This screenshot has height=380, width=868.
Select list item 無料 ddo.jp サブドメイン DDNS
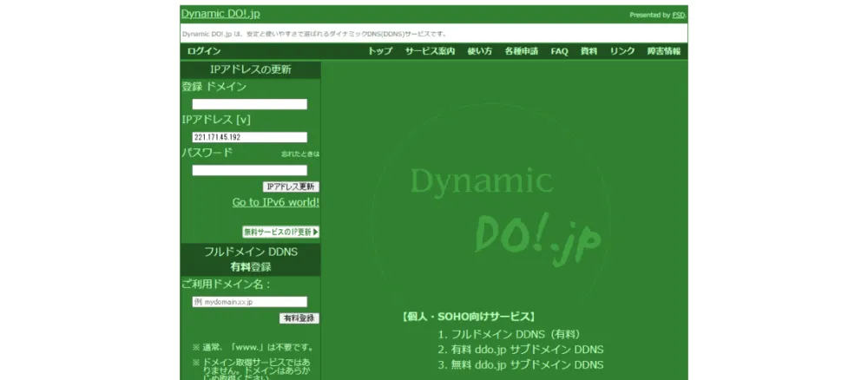[x=527, y=364]
